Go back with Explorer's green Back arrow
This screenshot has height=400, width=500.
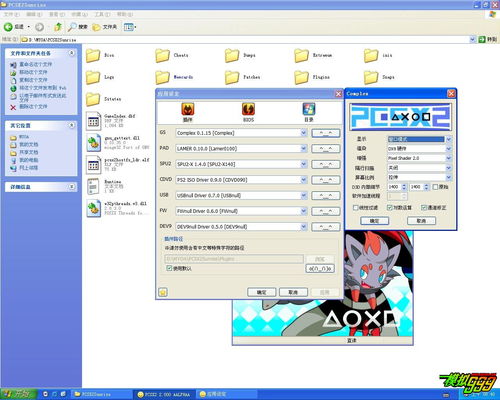(8, 27)
